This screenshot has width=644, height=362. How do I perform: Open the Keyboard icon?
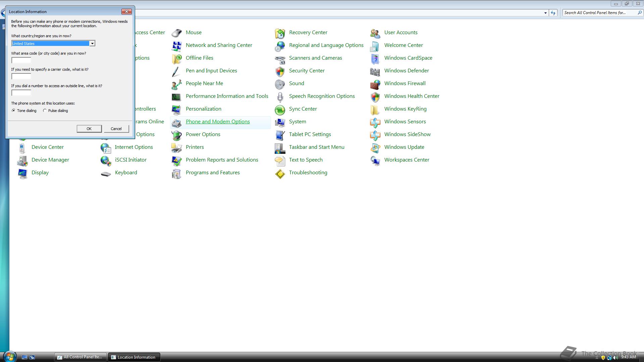[x=106, y=173]
